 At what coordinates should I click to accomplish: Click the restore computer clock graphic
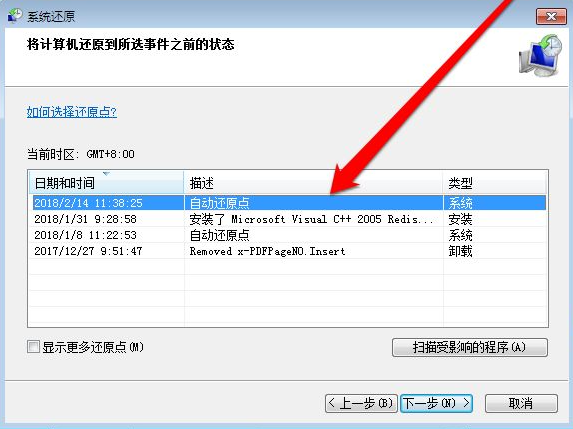(x=541, y=56)
